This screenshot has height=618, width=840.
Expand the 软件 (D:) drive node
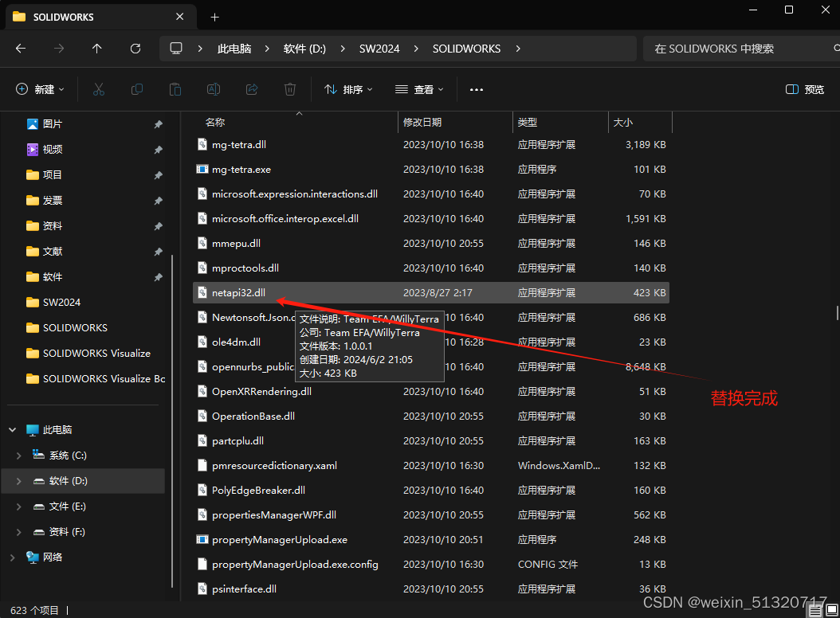[19, 481]
